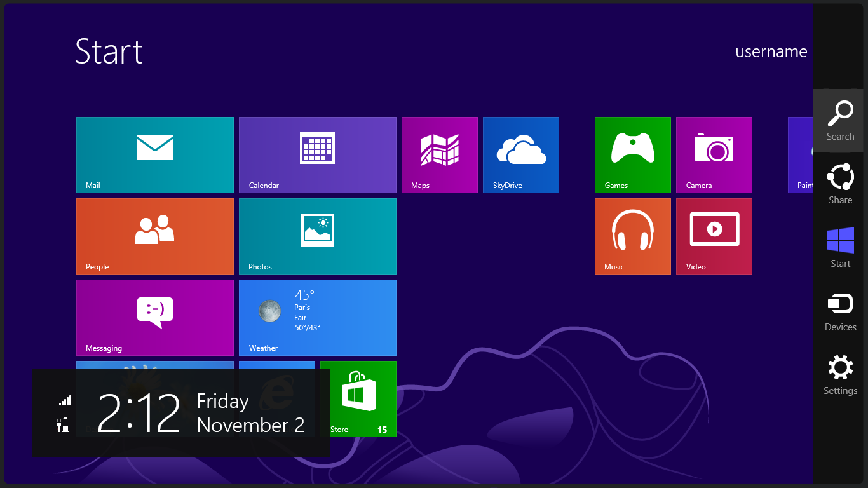Select the Search charm
Screen dimensions: 868x488
[840, 121]
